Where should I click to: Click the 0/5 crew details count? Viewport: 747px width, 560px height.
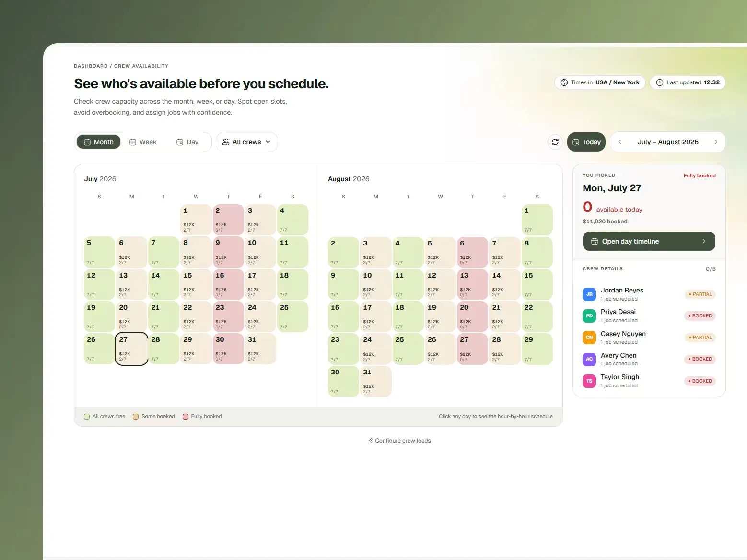click(x=711, y=269)
